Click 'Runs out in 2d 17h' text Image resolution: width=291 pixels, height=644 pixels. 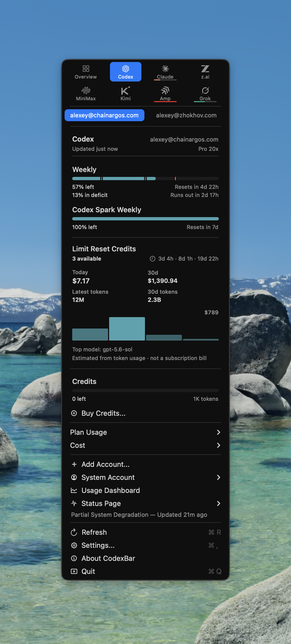tap(194, 195)
